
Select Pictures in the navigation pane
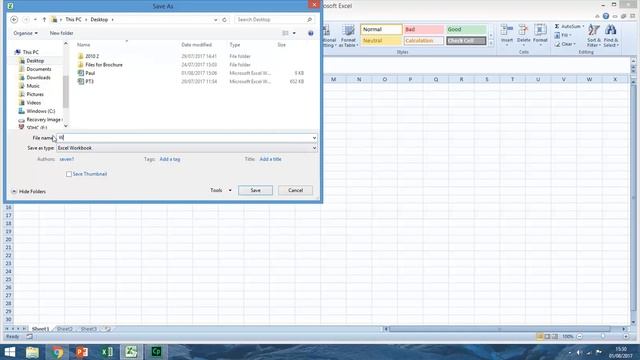coord(35,94)
